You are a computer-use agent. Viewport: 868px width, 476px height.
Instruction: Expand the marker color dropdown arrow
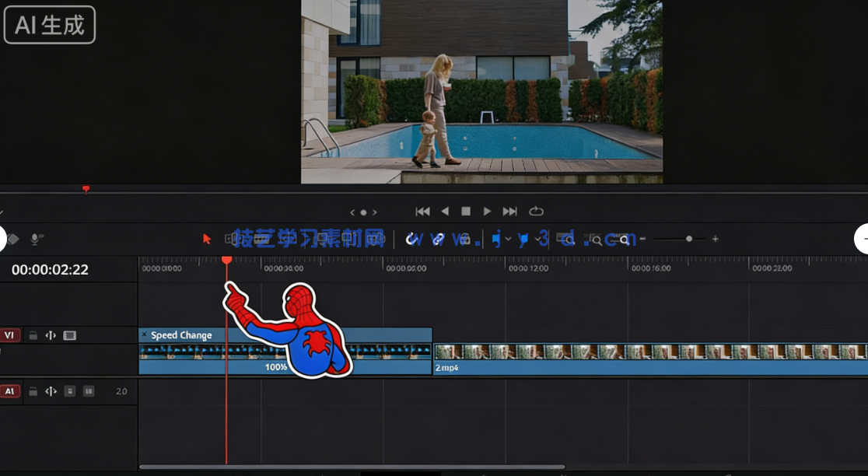(538, 239)
